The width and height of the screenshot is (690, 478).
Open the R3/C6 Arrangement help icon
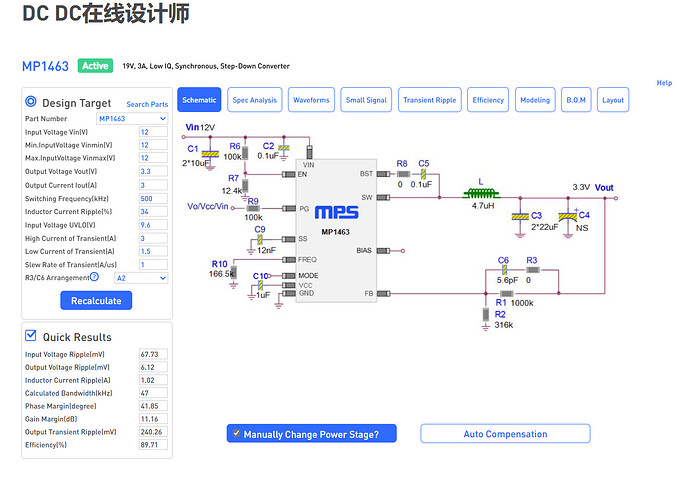point(95,277)
